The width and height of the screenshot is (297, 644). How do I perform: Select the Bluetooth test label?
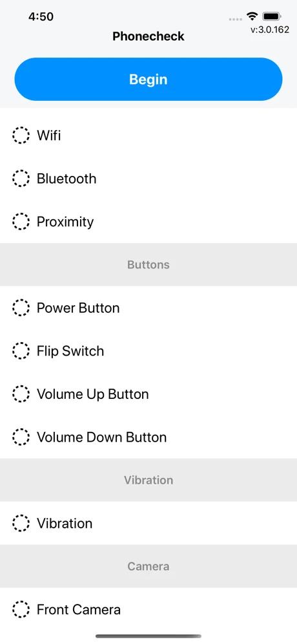[x=67, y=178]
